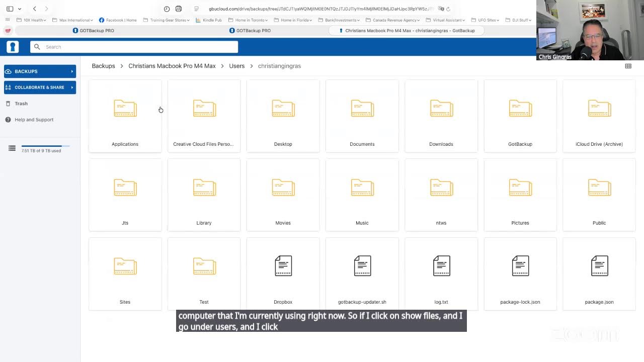Expand COLLABORATE & SHARE sidebar menu
The height and width of the screenshot is (362, 644).
click(x=40, y=87)
